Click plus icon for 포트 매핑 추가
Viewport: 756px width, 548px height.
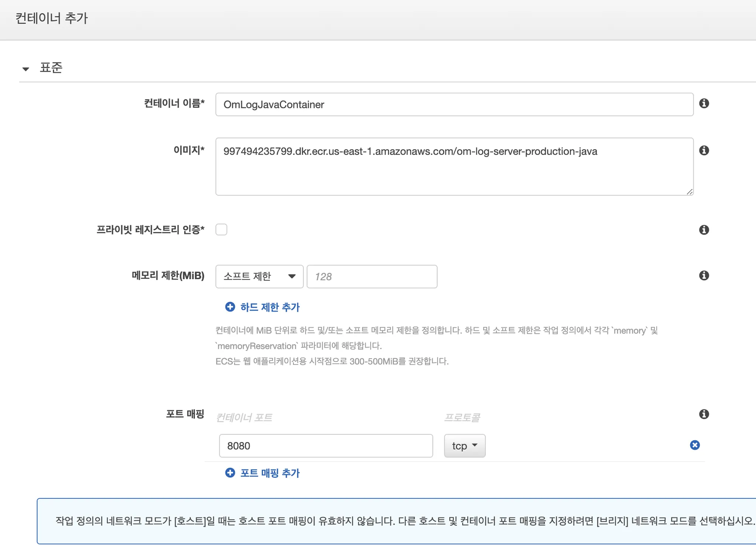pyautogui.click(x=230, y=473)
